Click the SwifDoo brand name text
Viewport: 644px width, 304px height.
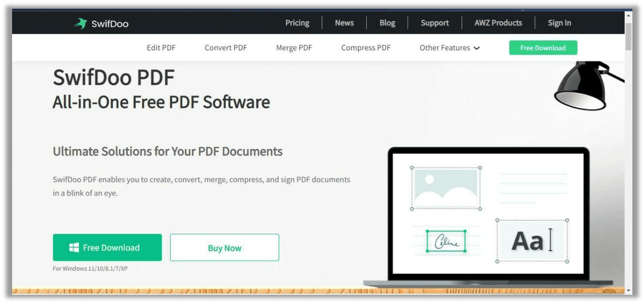[110, 23]
